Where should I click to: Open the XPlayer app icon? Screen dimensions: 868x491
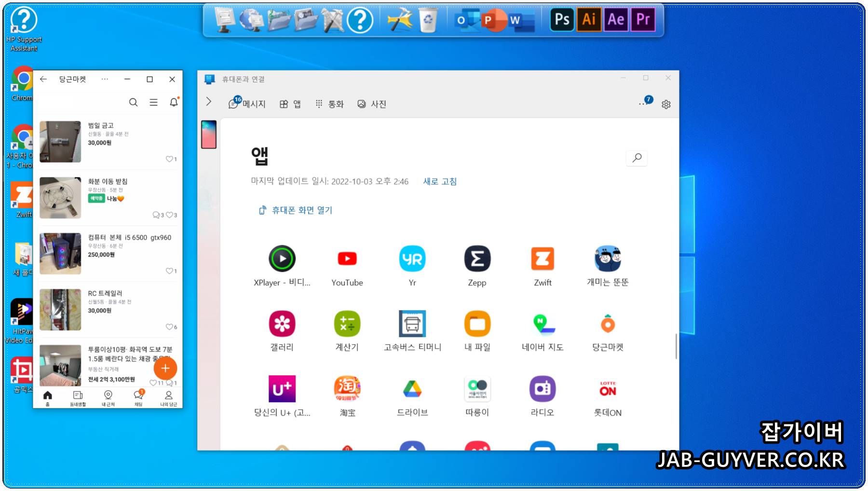pyautogui.click(x=282, y=259)
